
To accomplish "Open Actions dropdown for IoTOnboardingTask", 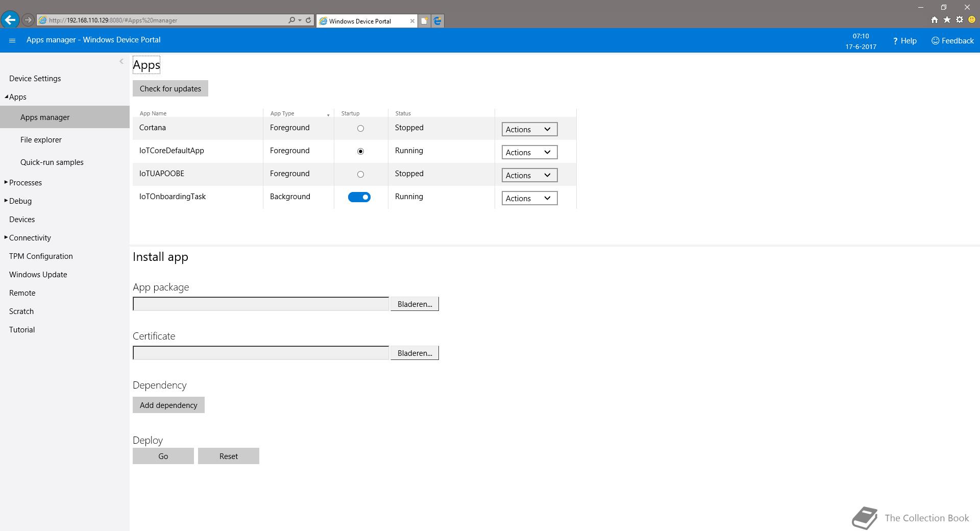I will [529, 198].
